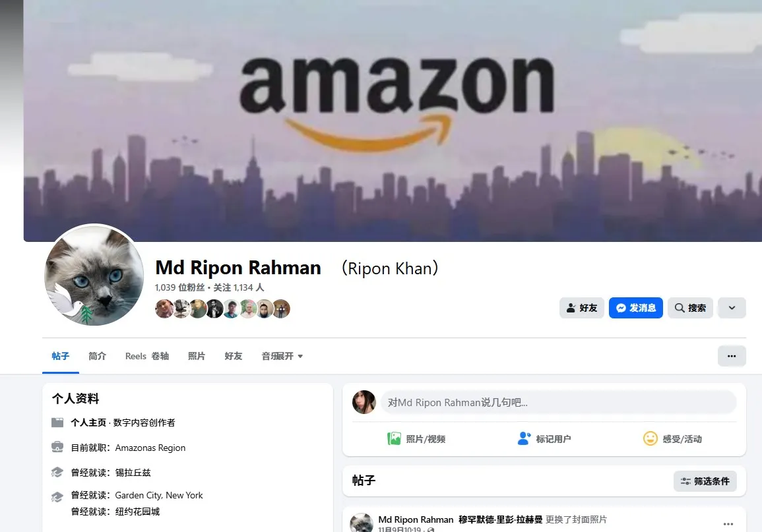Open the Amazonas Region workplace link

pyautogui.click(x=150, y=448)
